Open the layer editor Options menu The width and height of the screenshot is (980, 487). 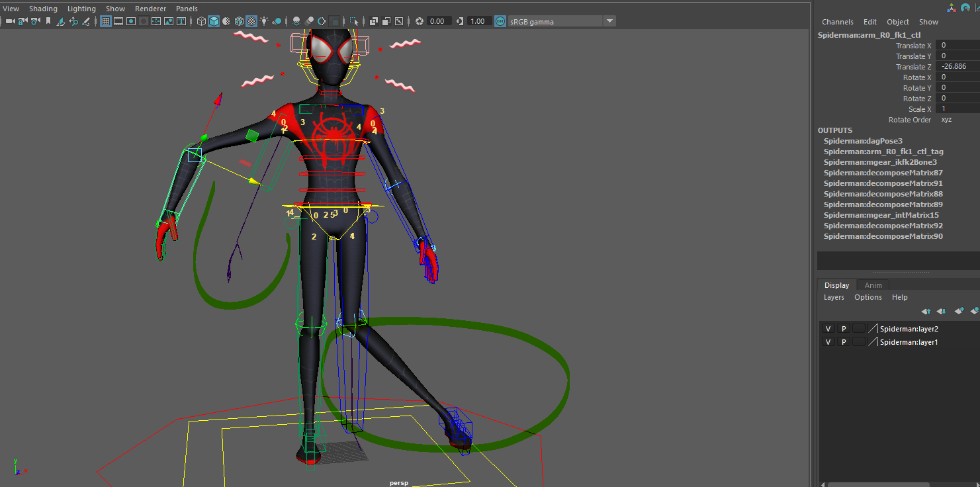pos(868,297)
